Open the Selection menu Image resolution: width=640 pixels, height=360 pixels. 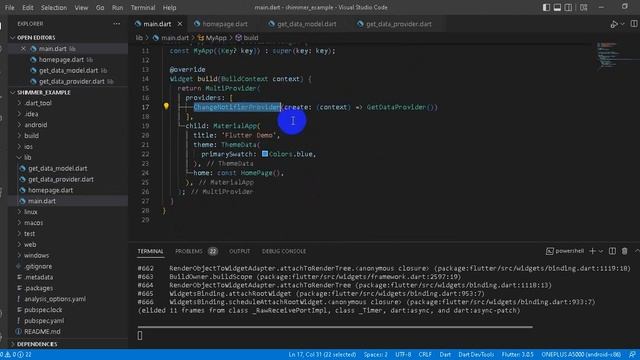(54, 8)
